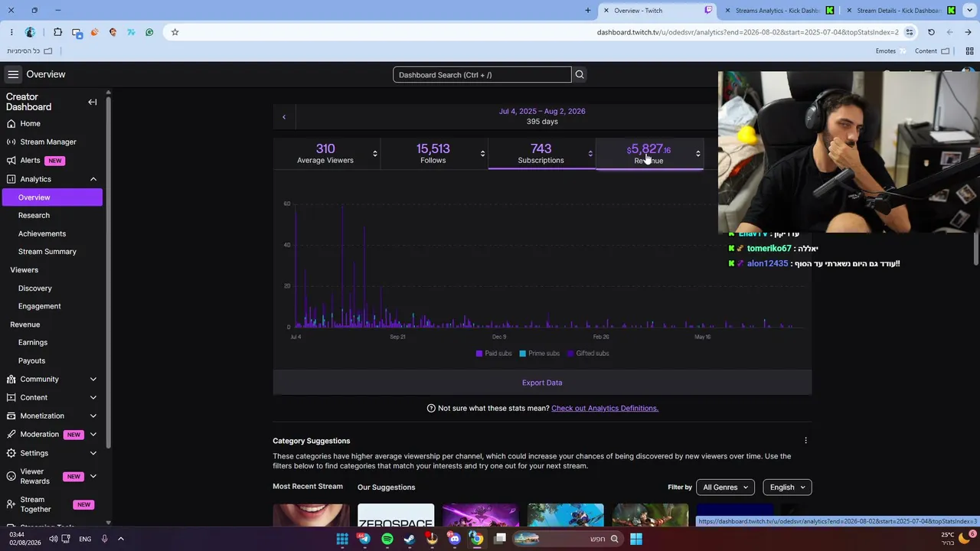This screenshot has width=980, height=551.
Task: Select the Average Viewers stat tab
Action: coord(325,153)
